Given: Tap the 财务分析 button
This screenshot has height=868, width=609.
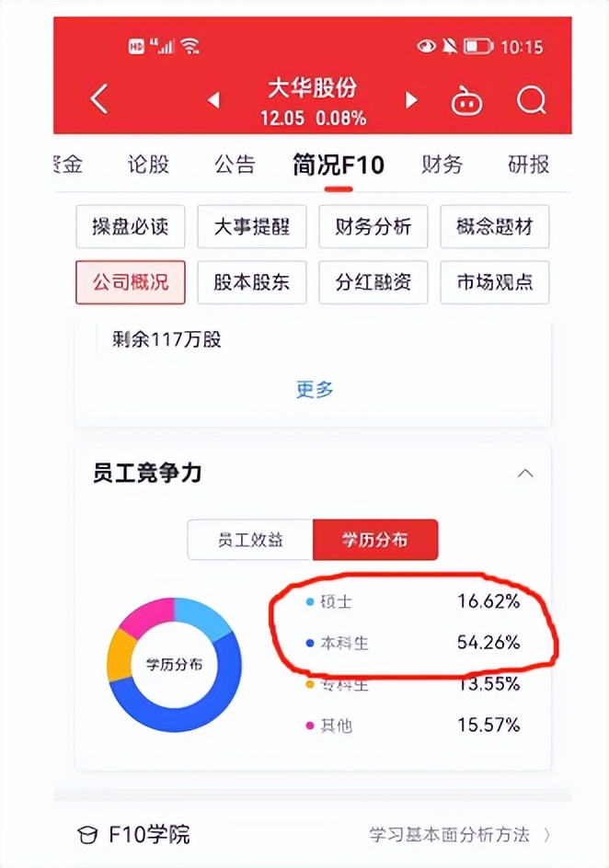Looking at the screenshot, I should pos(373,226).
